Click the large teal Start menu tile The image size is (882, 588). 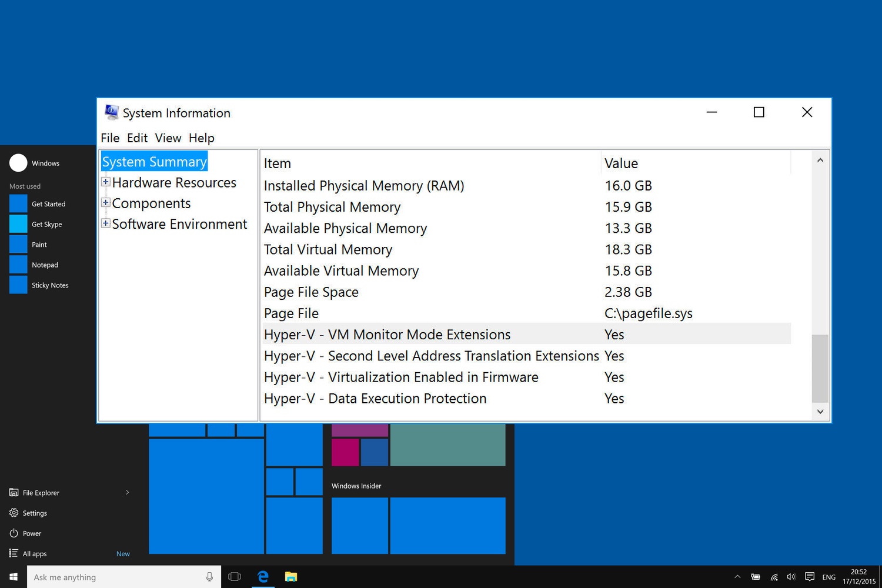448,445
